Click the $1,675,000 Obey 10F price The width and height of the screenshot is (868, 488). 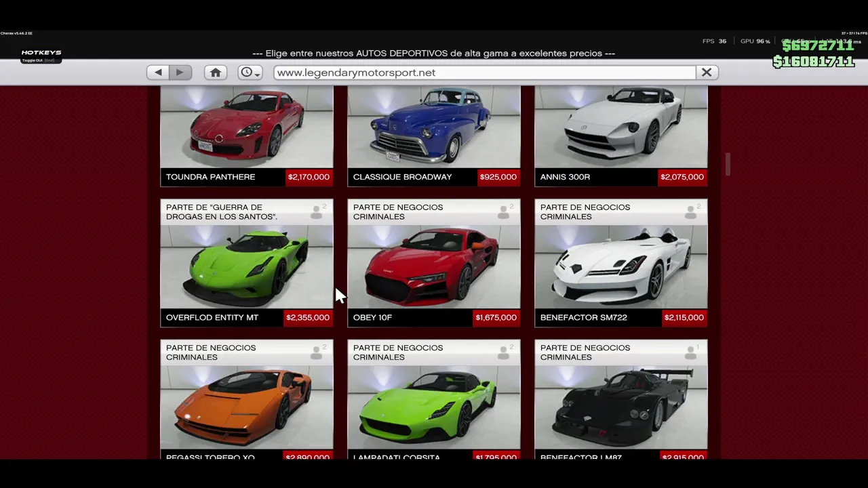496,317
